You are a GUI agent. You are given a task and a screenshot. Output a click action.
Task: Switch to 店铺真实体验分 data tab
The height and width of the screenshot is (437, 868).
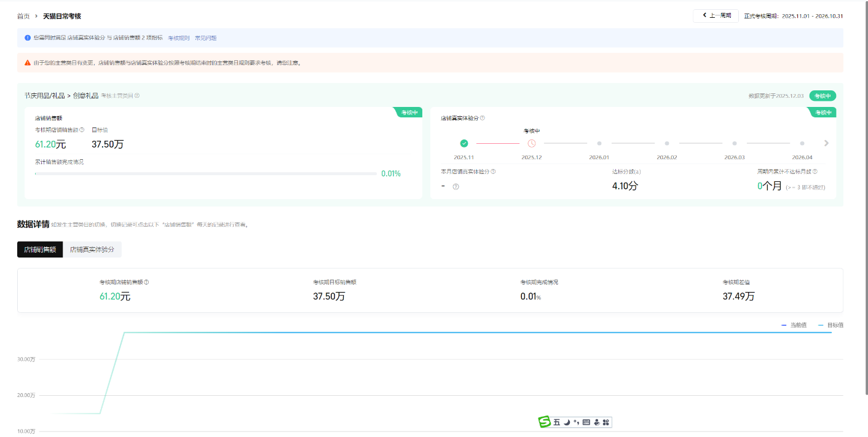[92, 250]
